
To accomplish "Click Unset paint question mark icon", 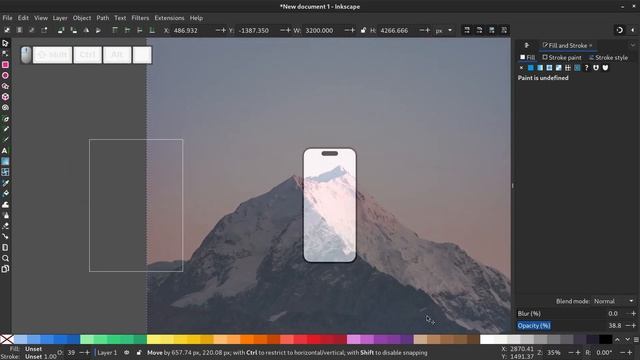I will point(587,68).
